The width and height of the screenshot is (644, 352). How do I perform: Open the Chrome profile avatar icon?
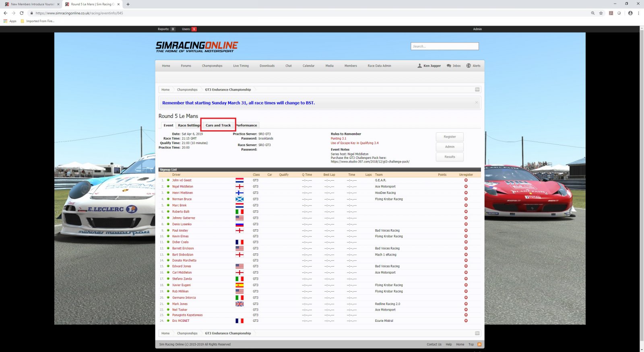click(630, 13)
